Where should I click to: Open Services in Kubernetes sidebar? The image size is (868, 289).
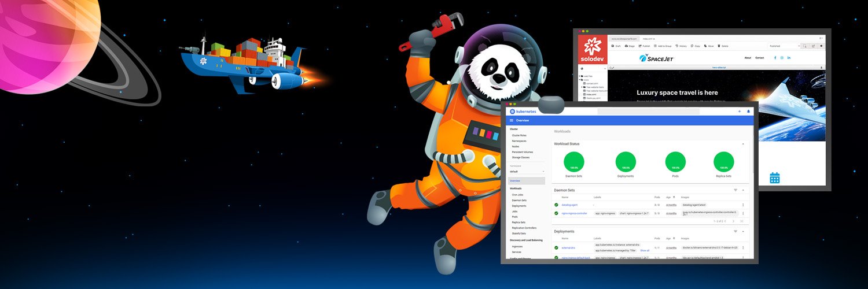(x=517, y=252)
